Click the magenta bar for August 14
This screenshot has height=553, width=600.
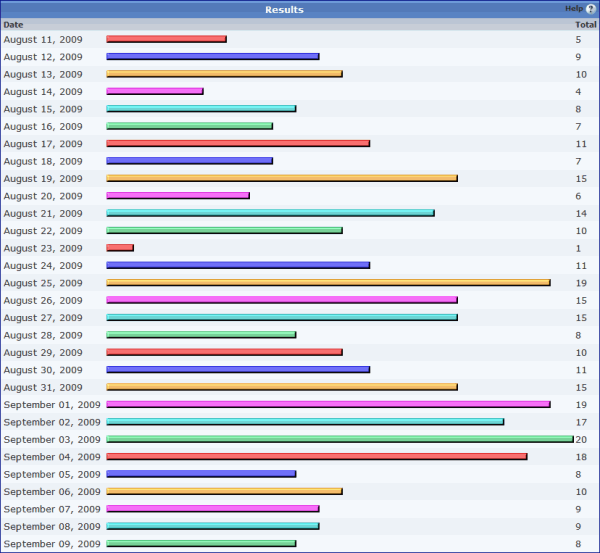click(x=155, y=91)
